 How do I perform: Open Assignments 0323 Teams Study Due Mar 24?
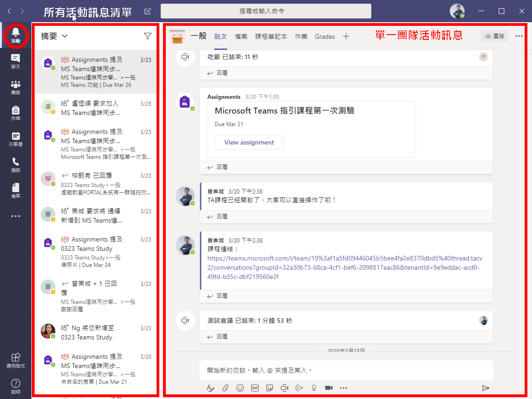pyautogui.click(x=96, y=252)
